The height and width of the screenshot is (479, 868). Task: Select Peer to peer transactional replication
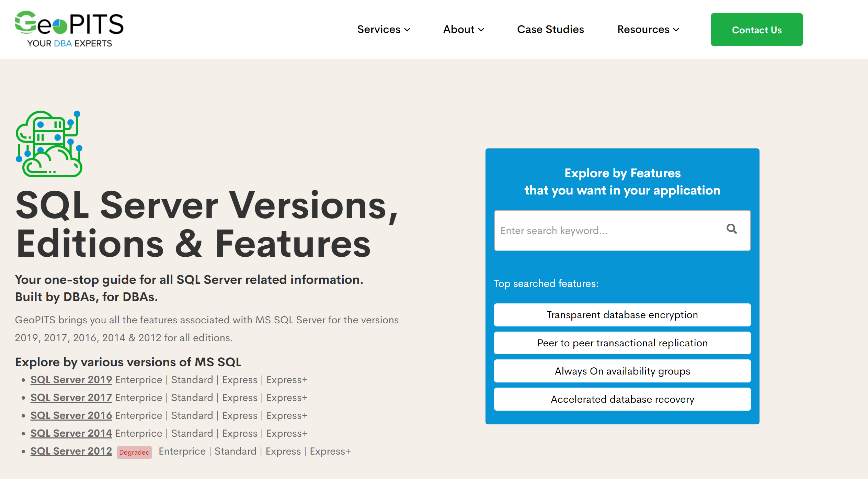[x=622, y=343]
